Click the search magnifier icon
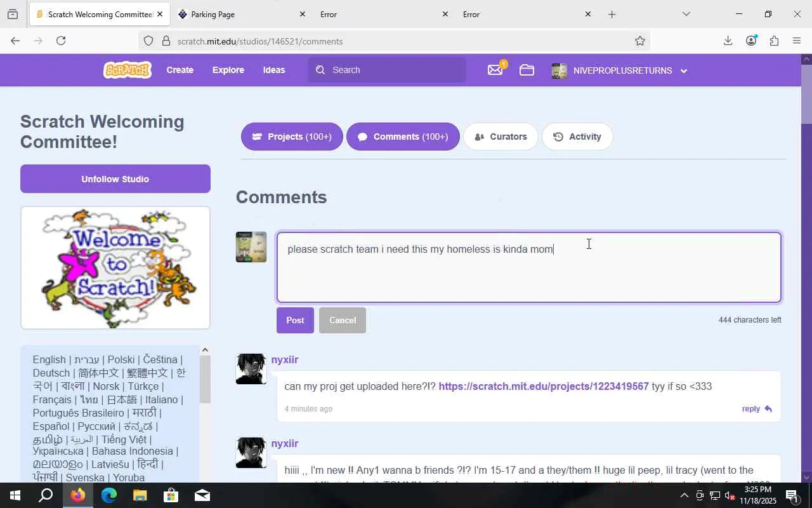The image size is (812, 508). (x=320, y=70)
